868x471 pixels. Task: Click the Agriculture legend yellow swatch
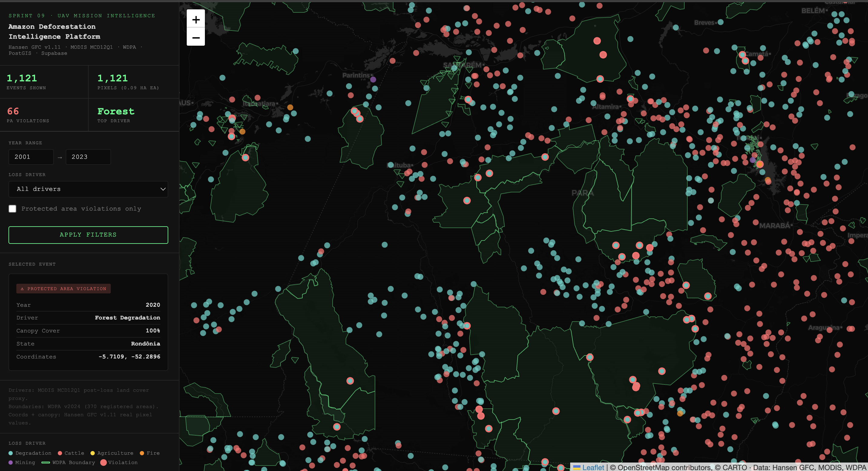pyautogui.click(x=93, y=453)
